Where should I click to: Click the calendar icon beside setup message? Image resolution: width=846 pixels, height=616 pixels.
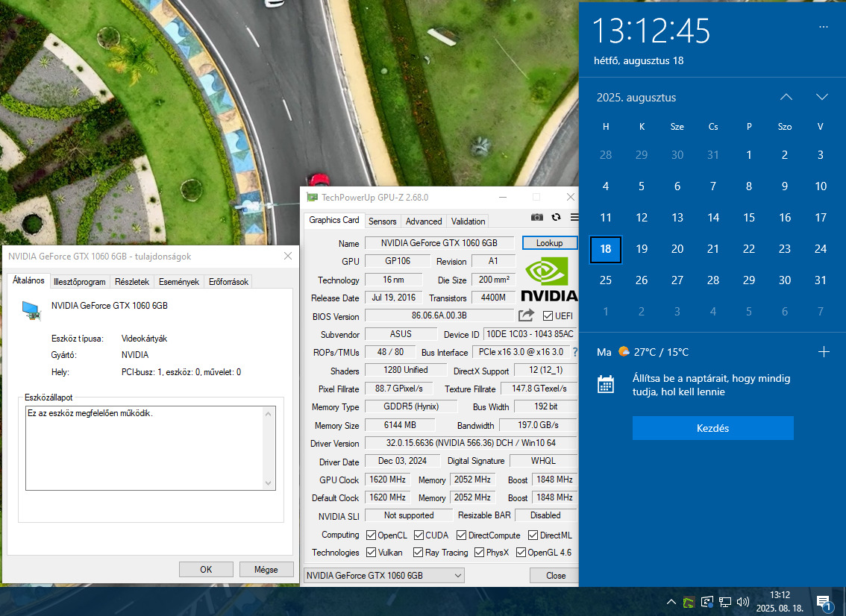(605, 385)
